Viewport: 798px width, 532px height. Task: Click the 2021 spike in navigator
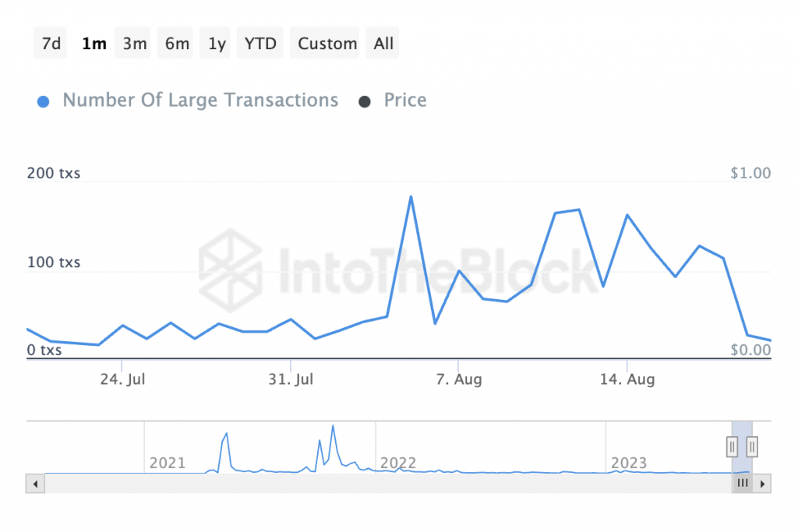pos(226,435)
